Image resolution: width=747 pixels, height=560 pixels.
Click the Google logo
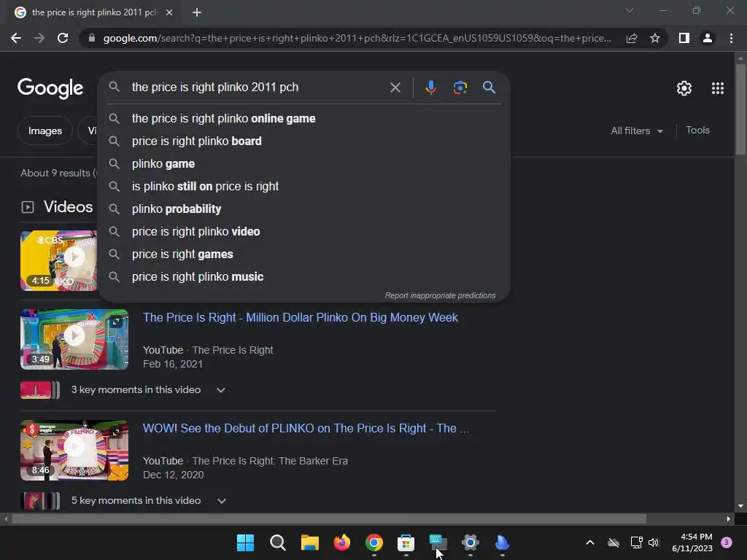point(50,88)
